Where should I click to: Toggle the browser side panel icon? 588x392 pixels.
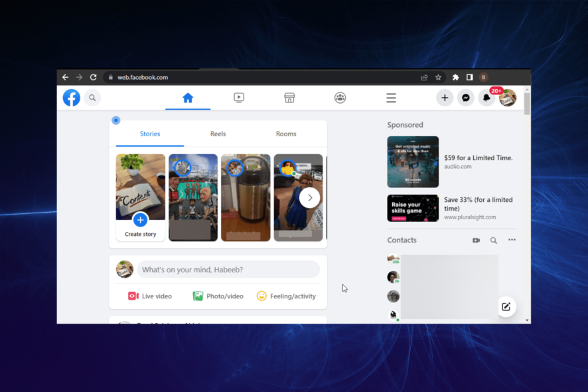(x=469, y=77)
